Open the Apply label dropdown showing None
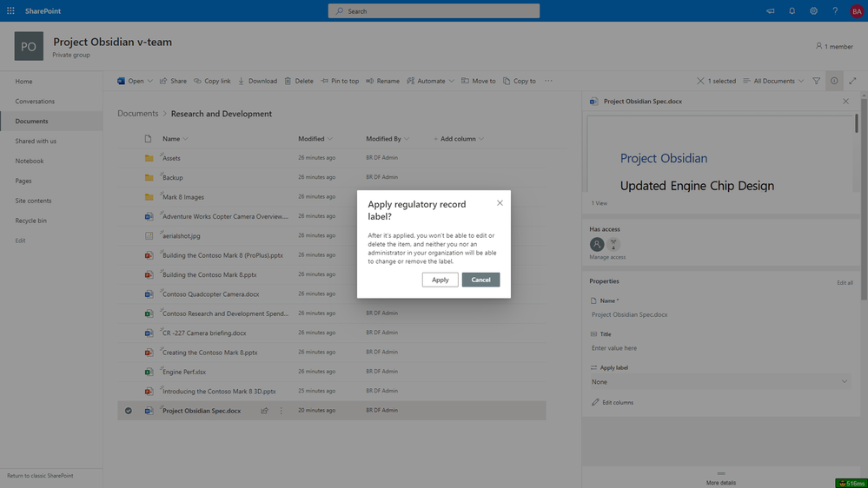Viewport: 868px width, 488px height. 719,382
